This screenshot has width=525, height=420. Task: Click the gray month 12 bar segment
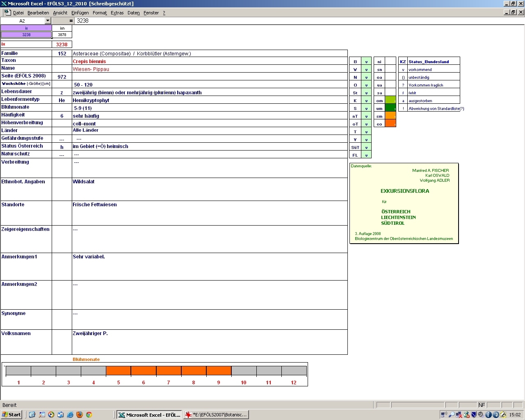294,370
